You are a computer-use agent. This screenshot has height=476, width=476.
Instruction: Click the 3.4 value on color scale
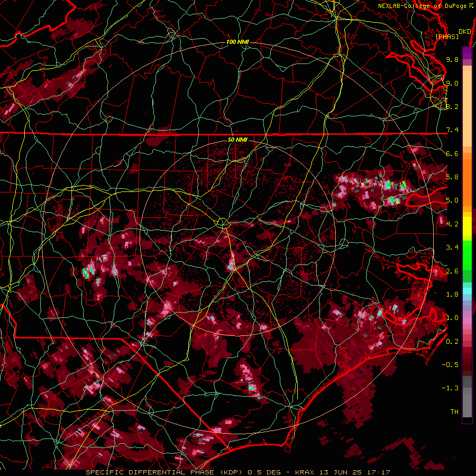(x=452, y=248)
